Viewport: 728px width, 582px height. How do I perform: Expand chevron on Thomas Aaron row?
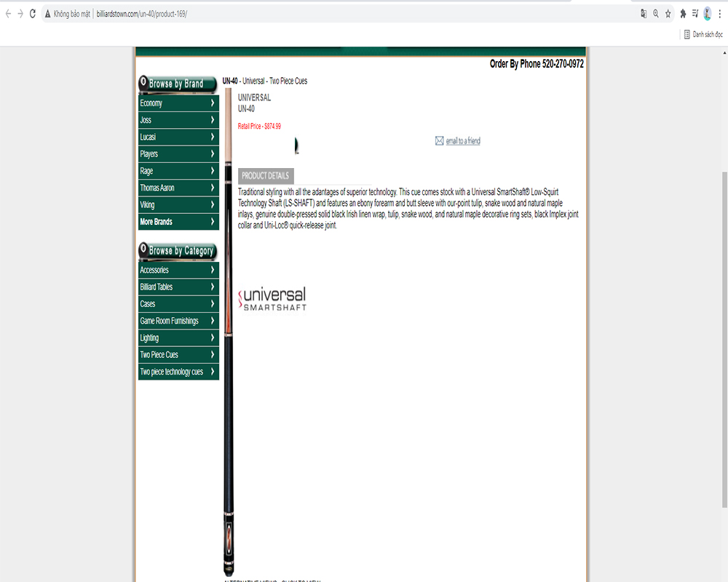click(x=212, y=188)
